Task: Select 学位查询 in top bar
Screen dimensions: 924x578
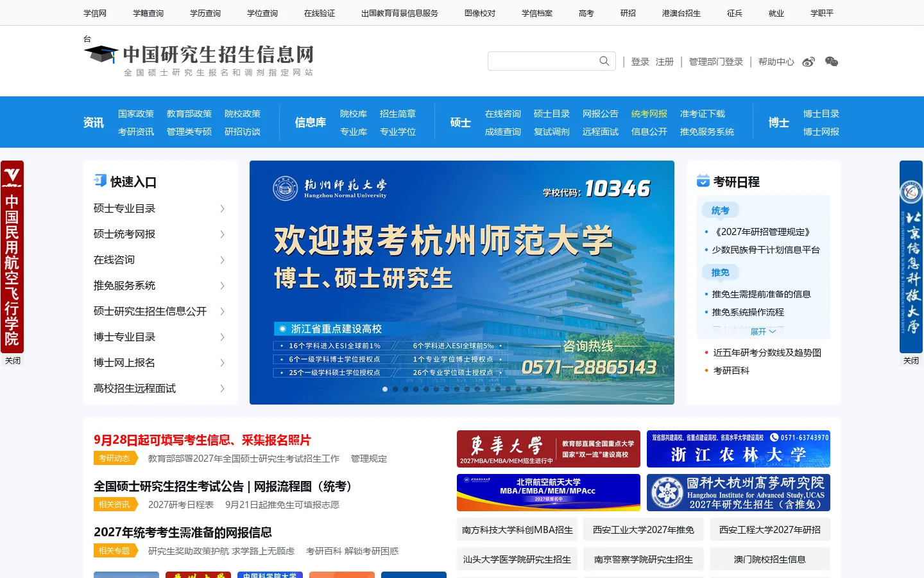Action: click(x=262, y=13)
